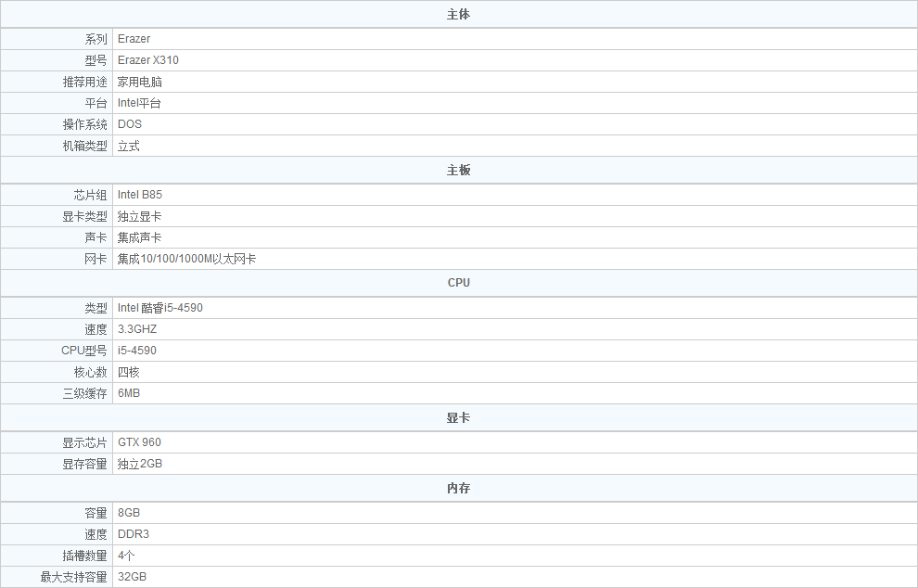918x588 pixels.
Task: Select the 3.3GHZ speed value
Action: coord(137,329)
